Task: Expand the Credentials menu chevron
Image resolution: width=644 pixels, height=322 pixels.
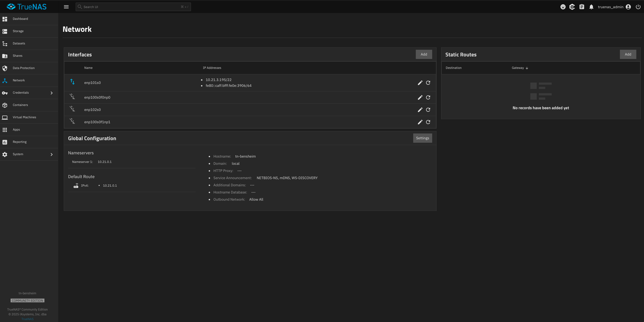Action: 51,93
